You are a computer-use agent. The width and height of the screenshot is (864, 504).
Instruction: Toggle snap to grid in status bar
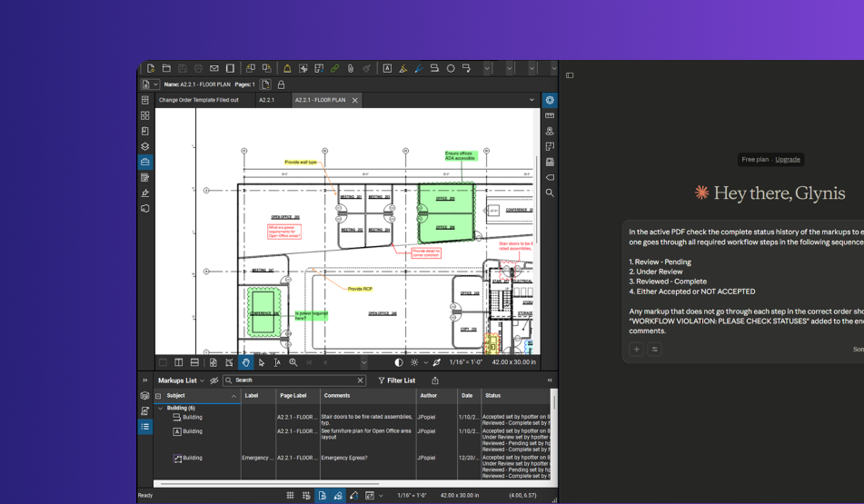(x=306, y=496)
